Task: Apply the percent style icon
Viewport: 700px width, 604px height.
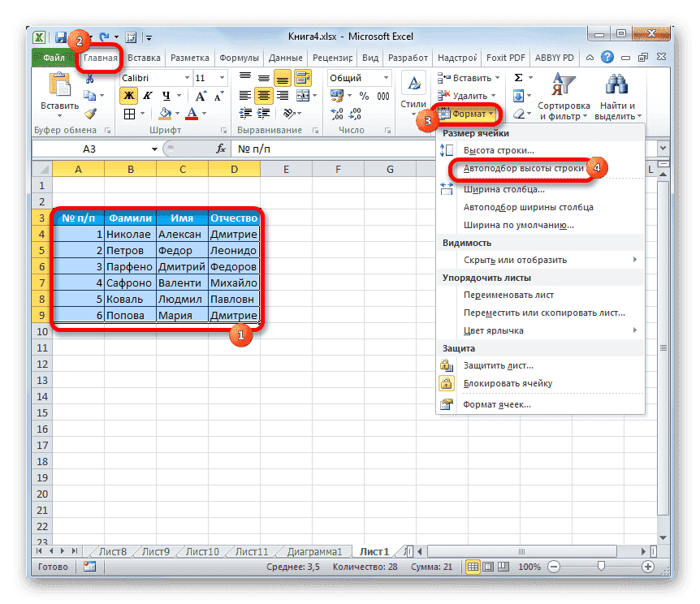Action: click(365, 95)
